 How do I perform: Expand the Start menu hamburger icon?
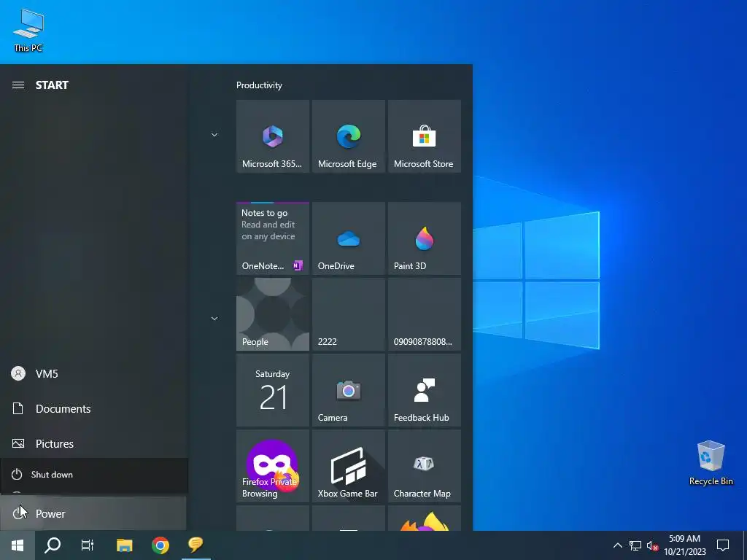18,85
